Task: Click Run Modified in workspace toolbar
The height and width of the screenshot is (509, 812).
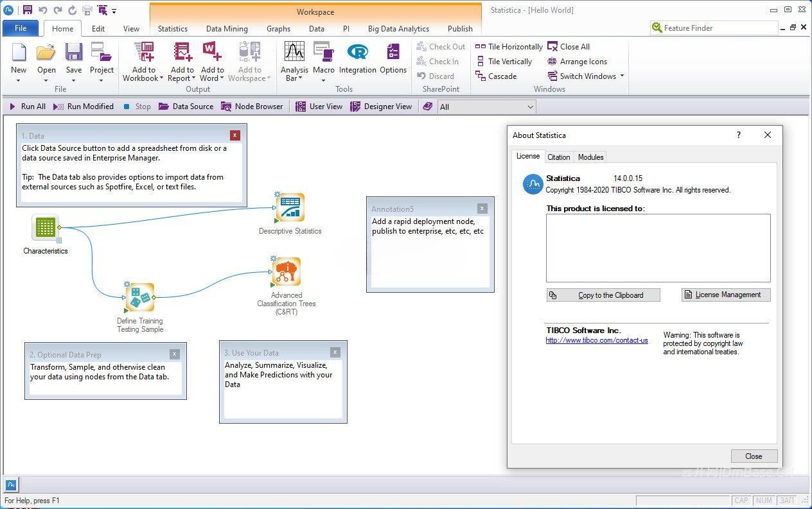Action: click(x=84, y=107)
